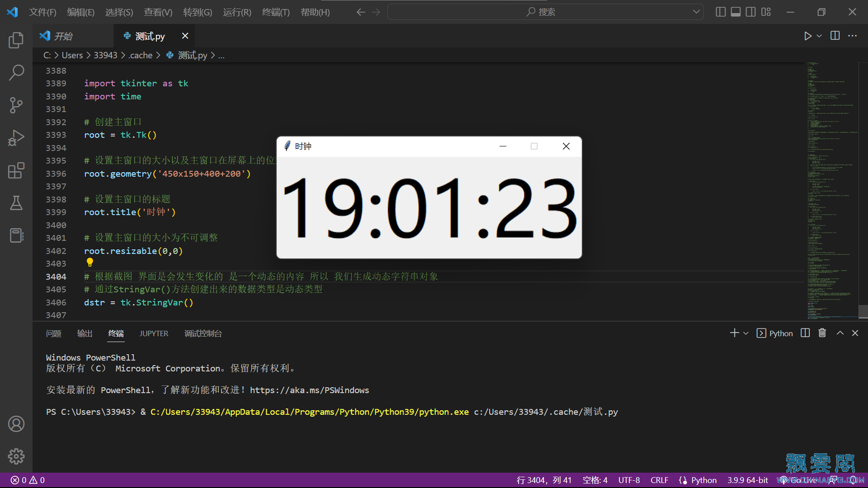Viewport: 868px width, 488px height.
Task: Click line 3404 column 41 status
Action: [x=544, y=480]
